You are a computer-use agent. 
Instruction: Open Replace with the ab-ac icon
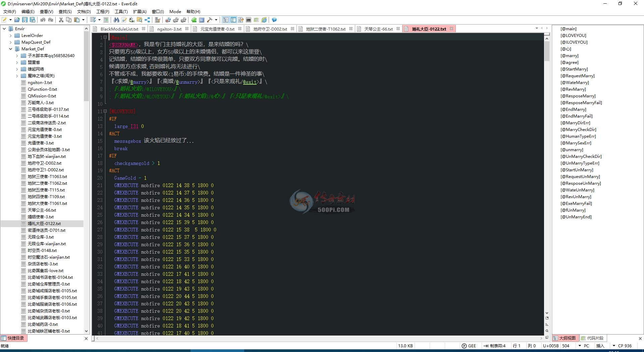click(132, 20)
